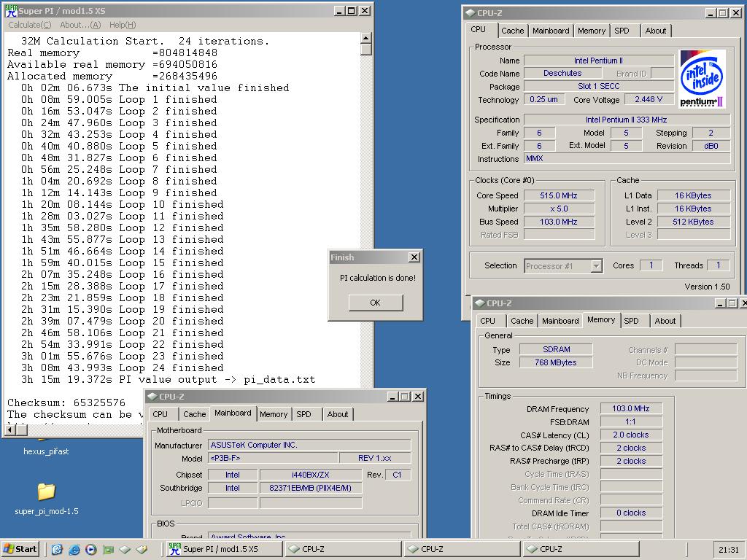Click the DRAM Frequency 103.0 MHz value

tap(631, 408)
